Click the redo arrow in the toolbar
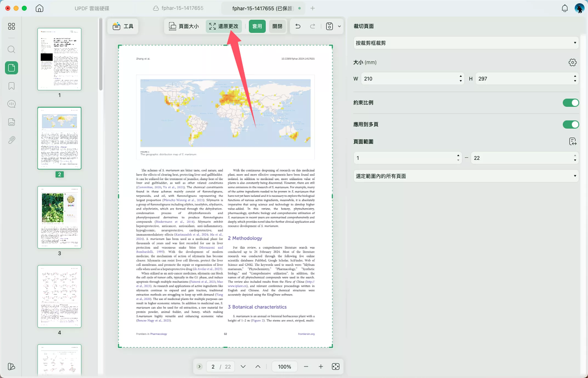The height and width of the screenshot is (378, 588). (x=313, y=26)
